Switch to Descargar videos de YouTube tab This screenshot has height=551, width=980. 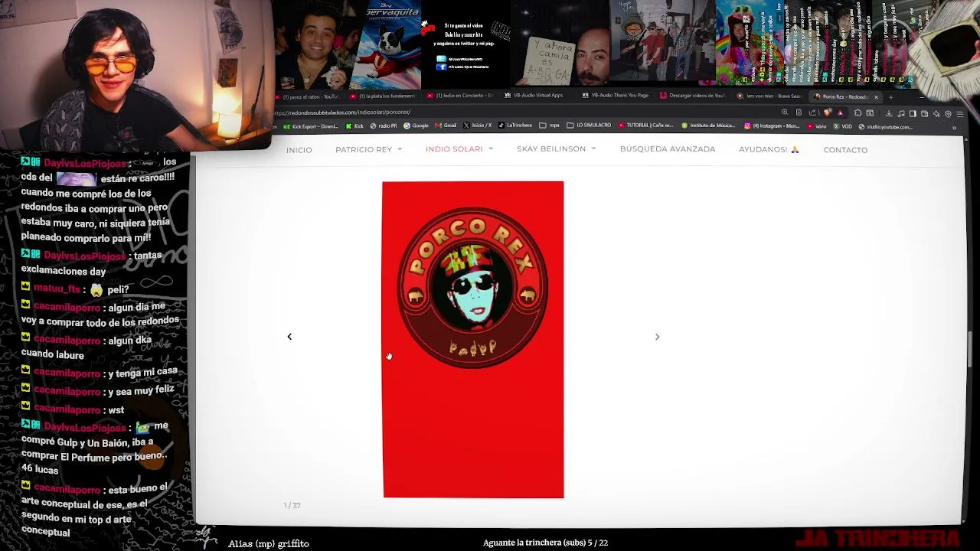(692, 96)
